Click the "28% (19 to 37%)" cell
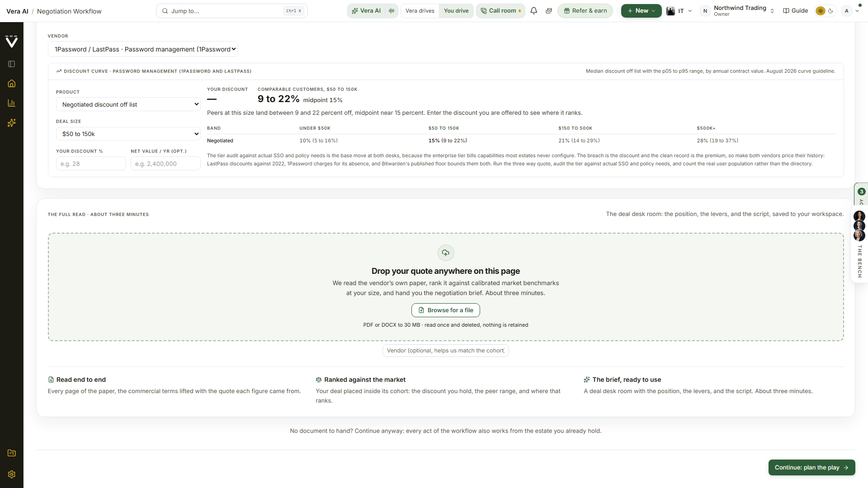868x488 pixels. tap(718, 141)
